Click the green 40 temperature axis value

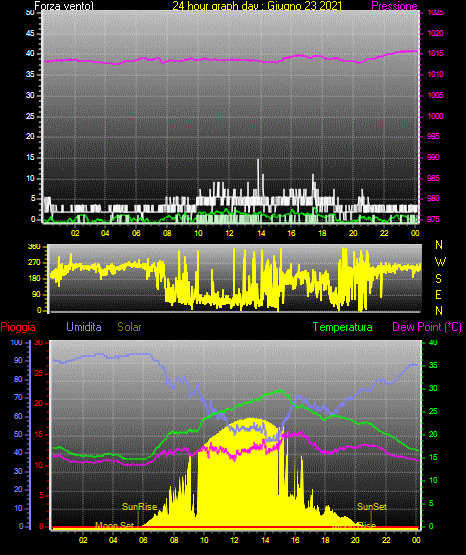point(433,342)
